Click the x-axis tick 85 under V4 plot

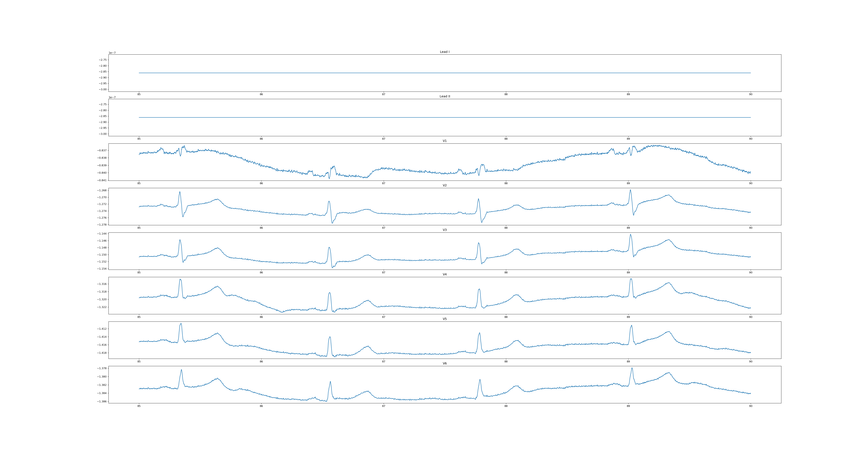pos(139,317)
